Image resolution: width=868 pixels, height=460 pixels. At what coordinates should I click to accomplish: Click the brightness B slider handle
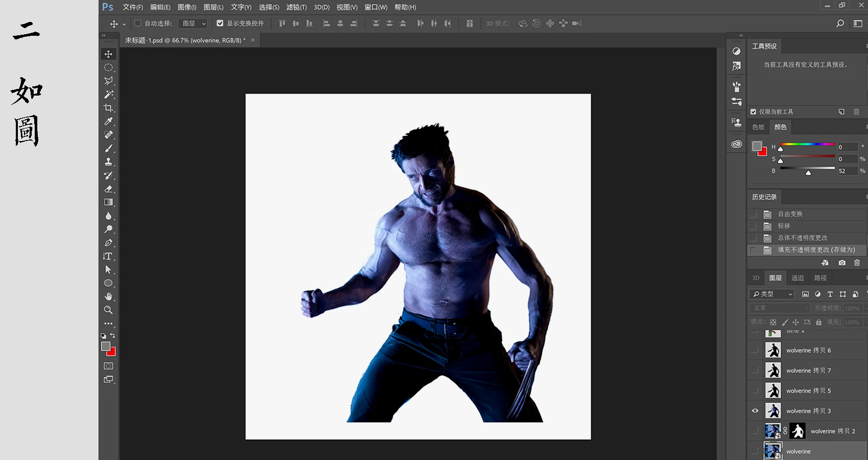(x=808, y=173)
